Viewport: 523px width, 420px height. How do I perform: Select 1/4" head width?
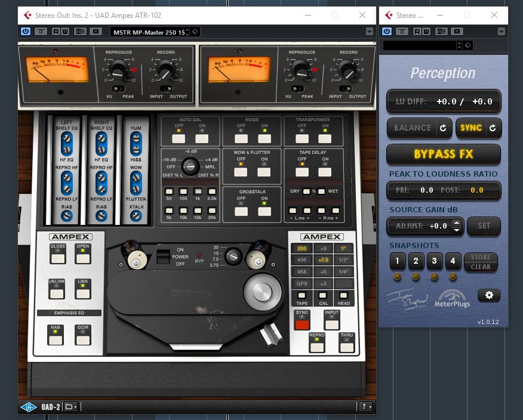coord(343,271)
